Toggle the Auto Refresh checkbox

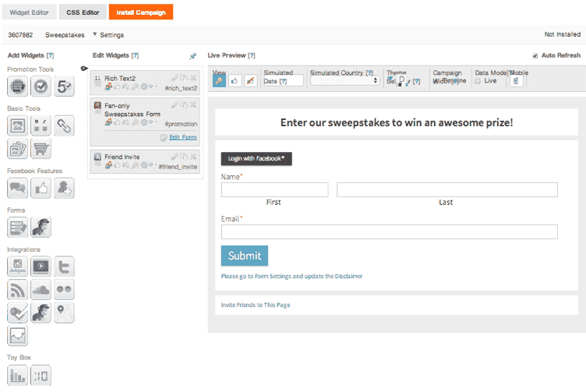tap(535, 55)
